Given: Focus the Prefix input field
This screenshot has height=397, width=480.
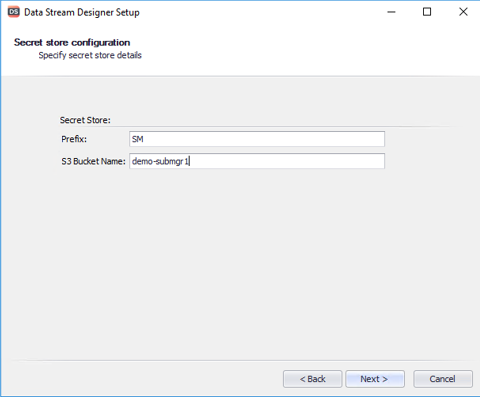Looking at the screenshot, I should click(257, 139).
